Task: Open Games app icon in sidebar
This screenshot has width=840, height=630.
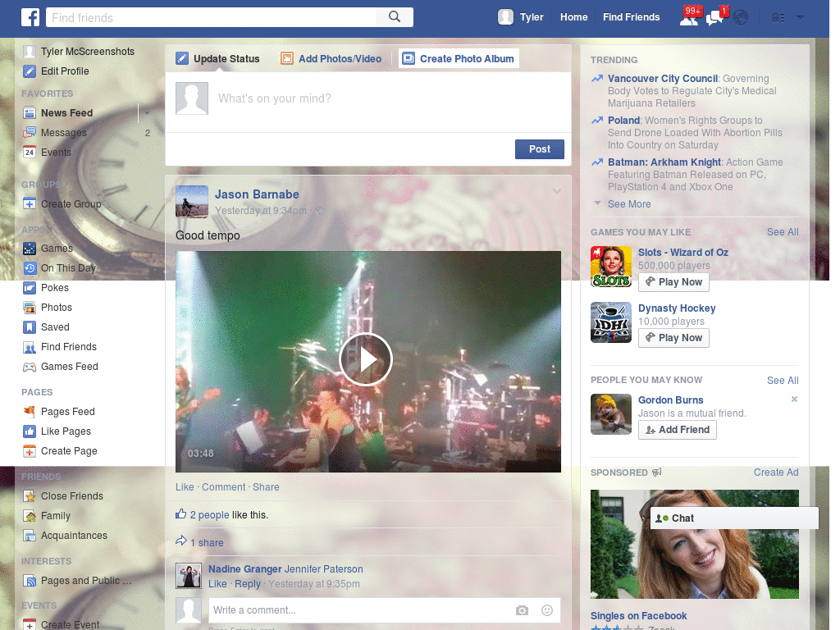Action: pos(30,249)
